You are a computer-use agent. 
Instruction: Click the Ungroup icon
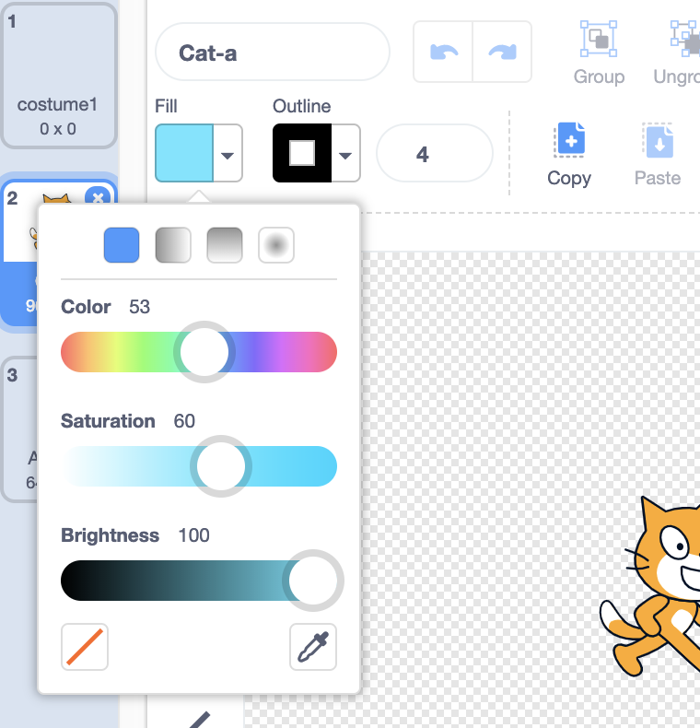[x=685, y=39]
